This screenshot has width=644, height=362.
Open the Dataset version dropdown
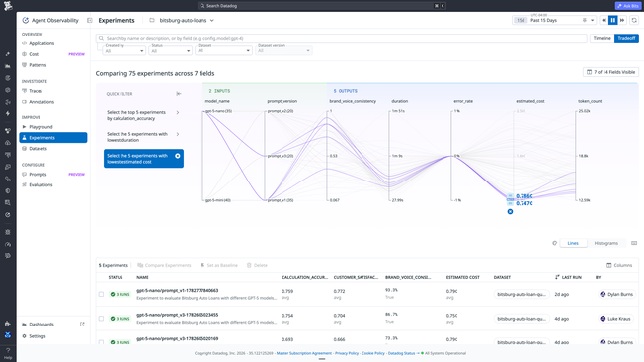pos(283,50)
